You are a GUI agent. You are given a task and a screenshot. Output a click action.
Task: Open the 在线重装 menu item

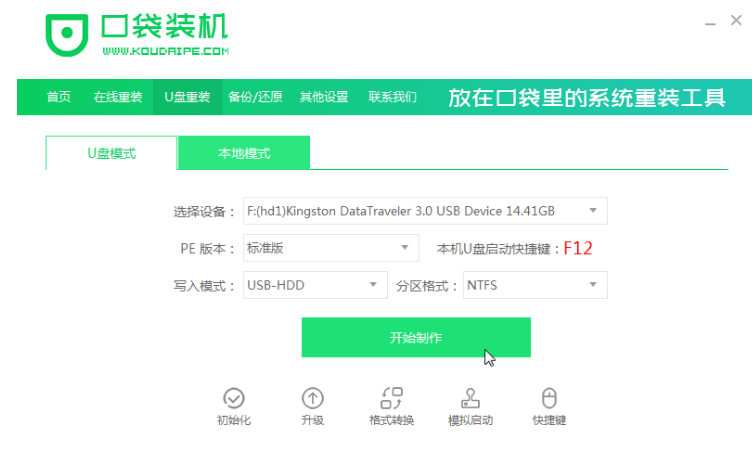point(118,97)
